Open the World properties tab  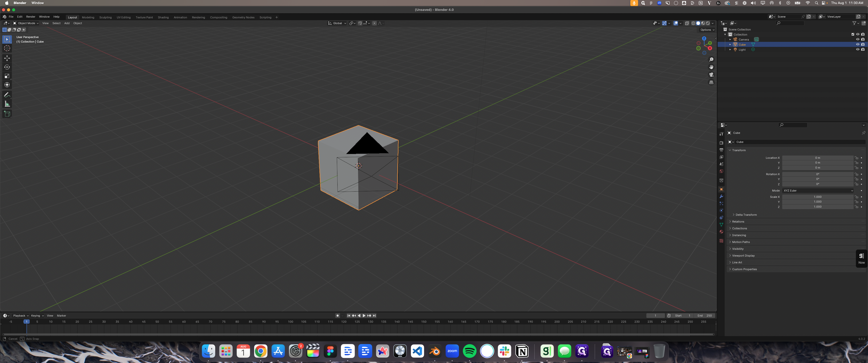pyautogui.click(x=721, y=171)
